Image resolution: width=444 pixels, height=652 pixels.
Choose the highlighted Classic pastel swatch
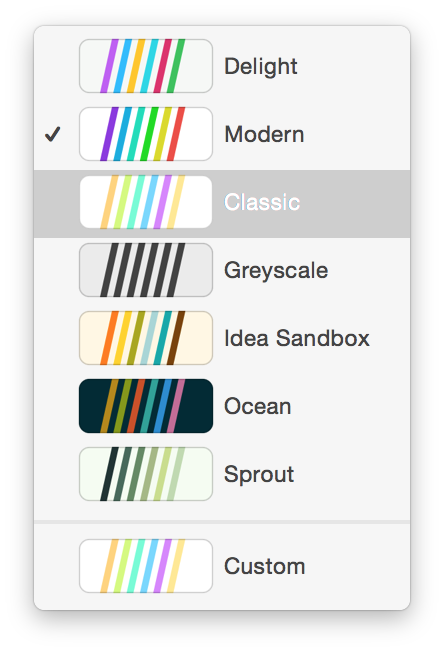[146, 202]
